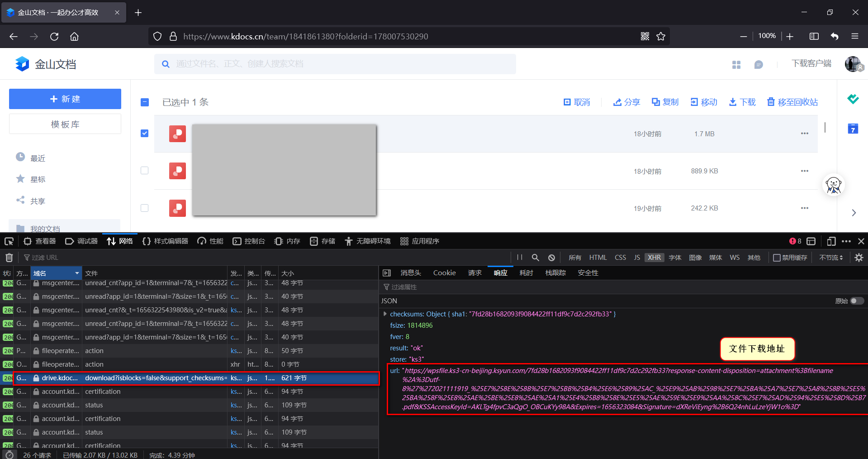The image size is (868, 459).
Task: Click the zoom in plus icon
Action: pyautogui.click(x=790, y=36)
